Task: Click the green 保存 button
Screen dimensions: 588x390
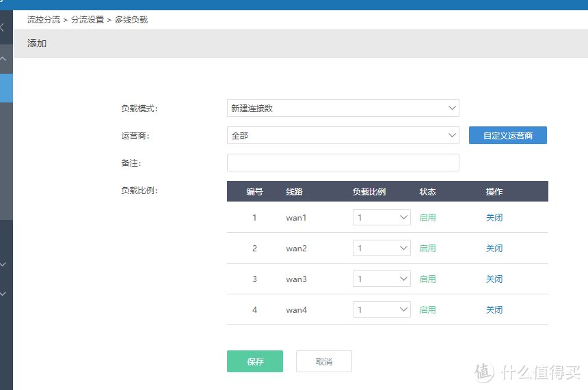Action: click(x=255, y=361)
